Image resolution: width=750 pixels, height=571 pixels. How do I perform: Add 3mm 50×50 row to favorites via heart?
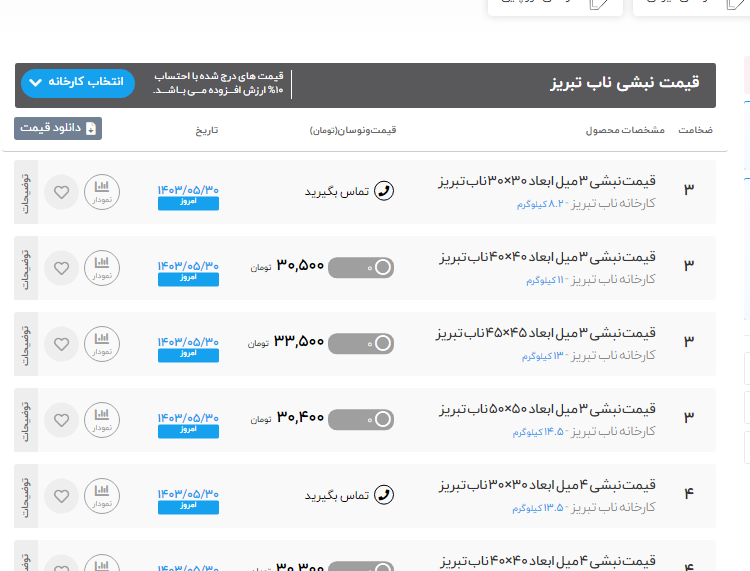tap(62, 419)
